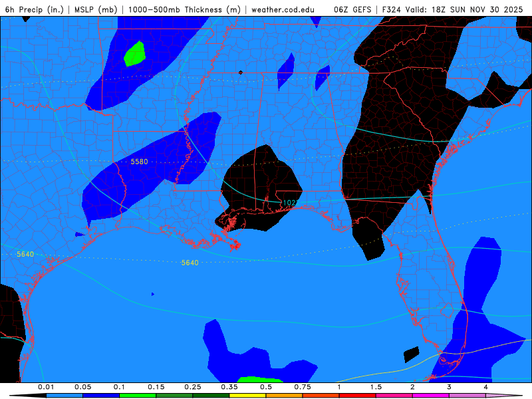532x399 pixels.
Task: Click the legend value 3
Action: click(x=450, y=387)
